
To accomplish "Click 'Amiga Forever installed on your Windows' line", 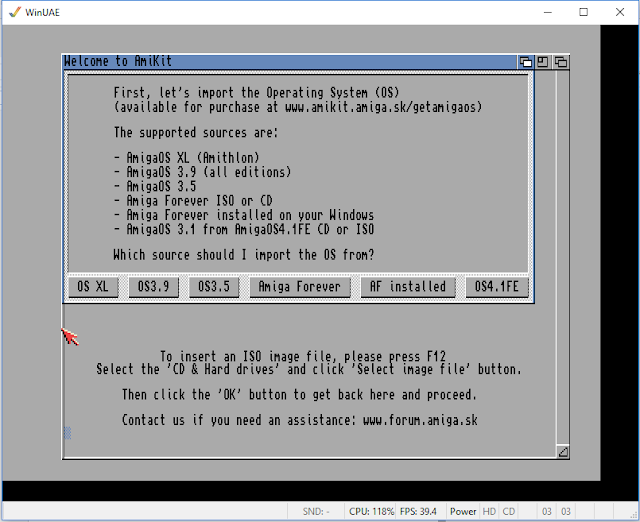I will click(x=244, y=215).
